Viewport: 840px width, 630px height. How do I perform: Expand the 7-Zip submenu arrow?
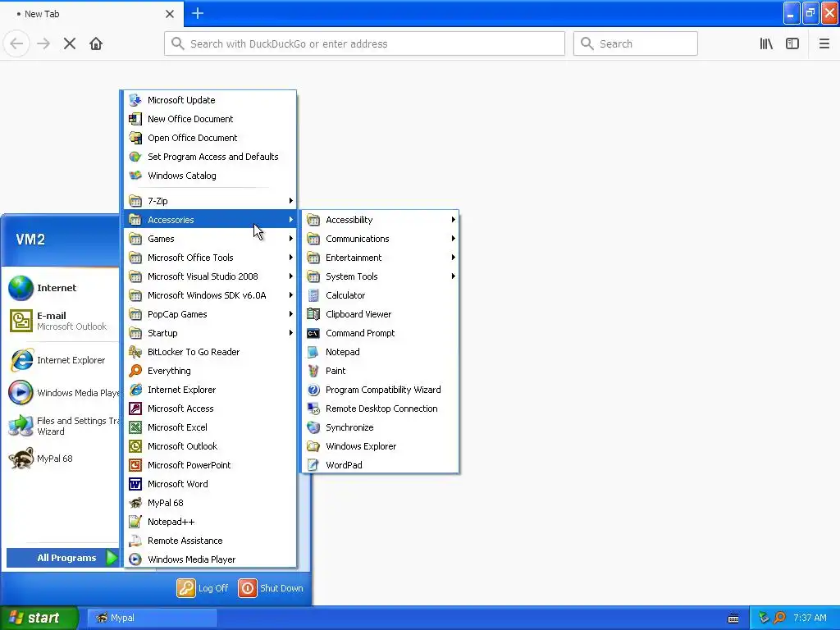tap(291, 201)
